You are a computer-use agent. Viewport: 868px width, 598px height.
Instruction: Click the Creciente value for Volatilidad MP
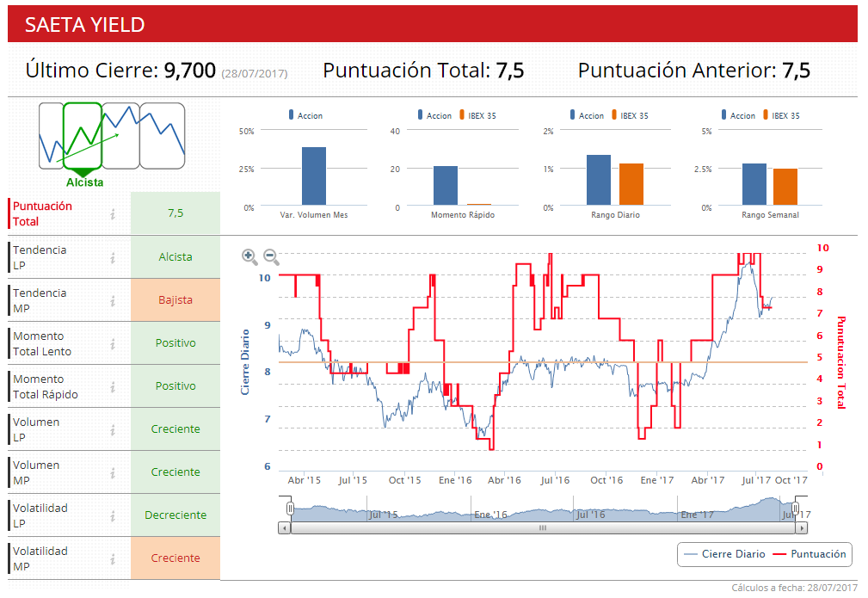point(175,558)
